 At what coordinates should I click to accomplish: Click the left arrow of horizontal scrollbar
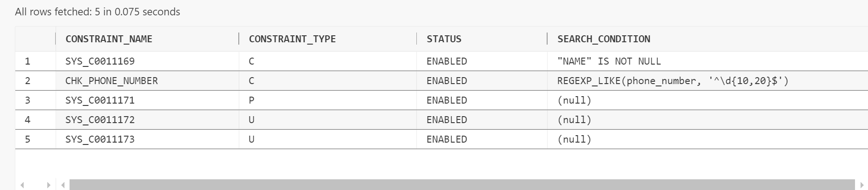coord(63,185)
